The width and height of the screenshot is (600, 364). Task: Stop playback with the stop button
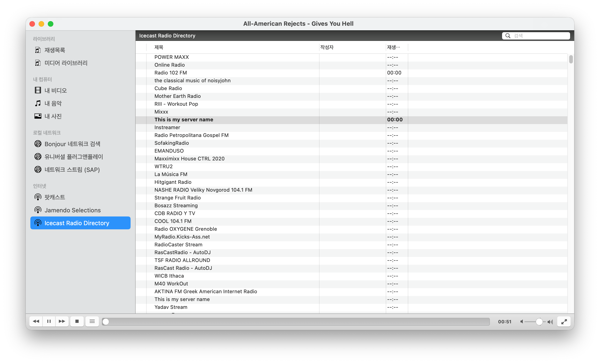[x=77, y=321]
